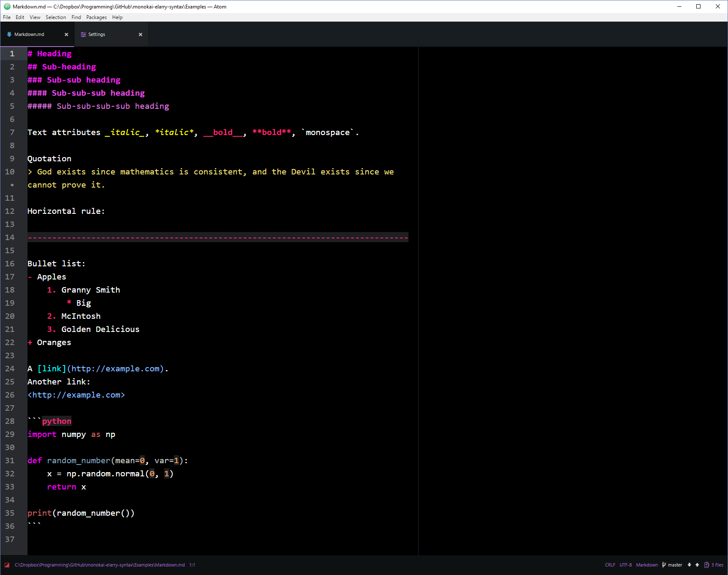Click the red linter error icon in status bar
The height and width of the screenshot is (575, 728).
tap(7, 565)
